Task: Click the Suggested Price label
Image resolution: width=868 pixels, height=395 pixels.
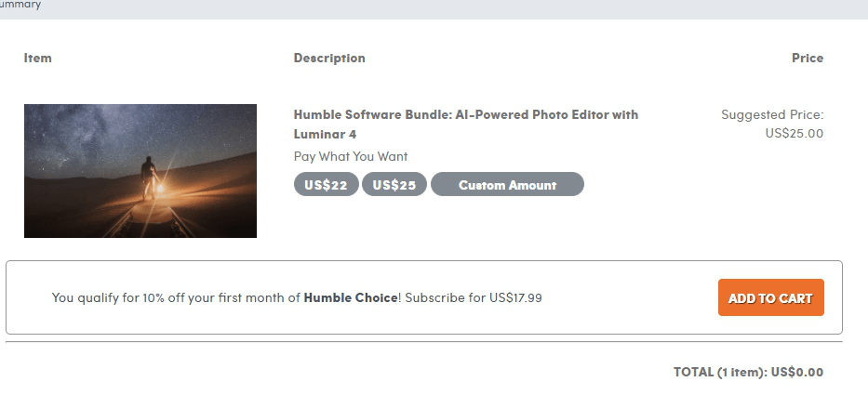Action: click(x=772, y=115)
